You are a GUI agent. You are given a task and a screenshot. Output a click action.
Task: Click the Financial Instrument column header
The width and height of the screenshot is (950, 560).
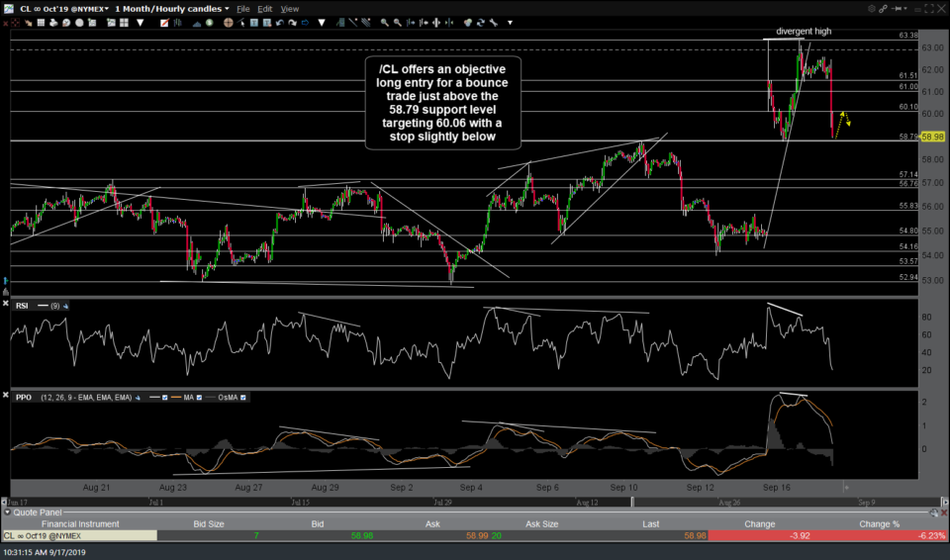[78, 523]
